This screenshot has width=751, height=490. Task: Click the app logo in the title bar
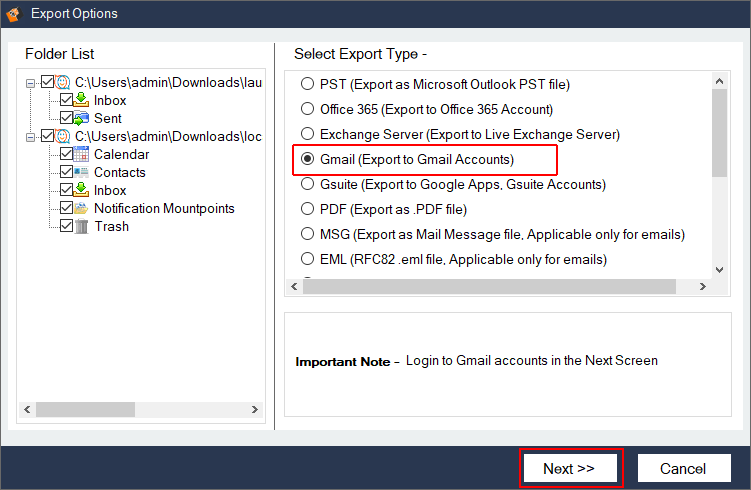15,14
